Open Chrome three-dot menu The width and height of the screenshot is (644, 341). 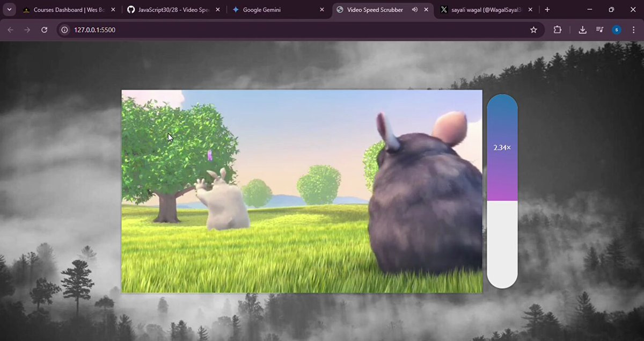pos(633,30)
